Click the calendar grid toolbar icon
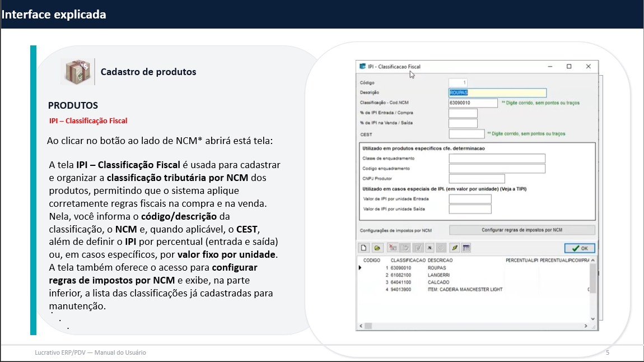The image size is (644, 362). coord(466,248)
